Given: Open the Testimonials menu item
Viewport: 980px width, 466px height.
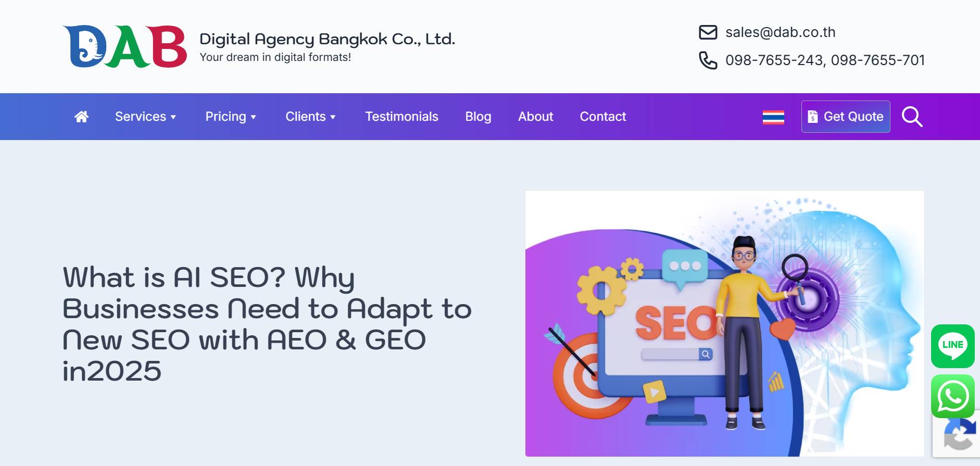Looking at the screenshot, I should click(401, 117).
